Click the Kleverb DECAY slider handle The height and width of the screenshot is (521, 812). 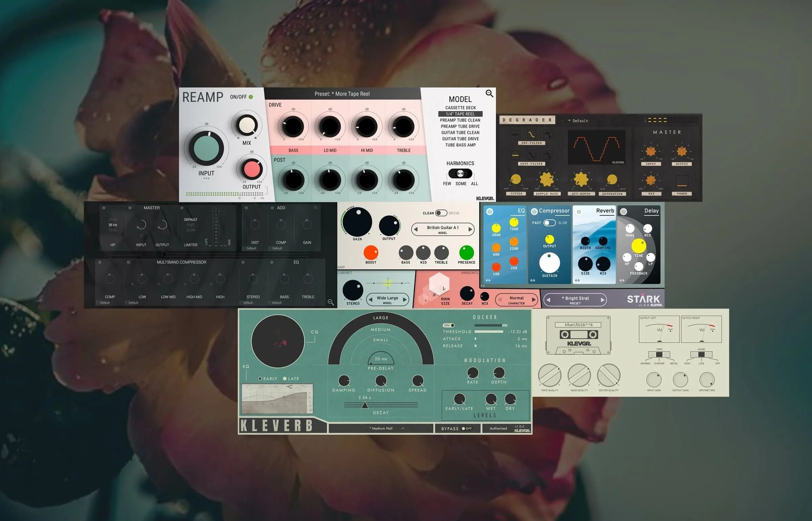pyautogui.click(x=365, y=405)
